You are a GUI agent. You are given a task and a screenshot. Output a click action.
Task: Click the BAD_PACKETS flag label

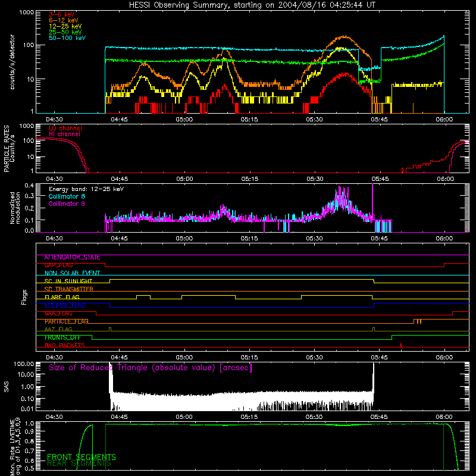65,346
